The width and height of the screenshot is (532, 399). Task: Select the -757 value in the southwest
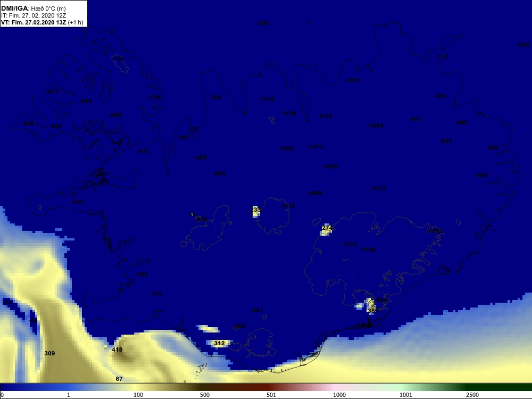coord(156,294)
